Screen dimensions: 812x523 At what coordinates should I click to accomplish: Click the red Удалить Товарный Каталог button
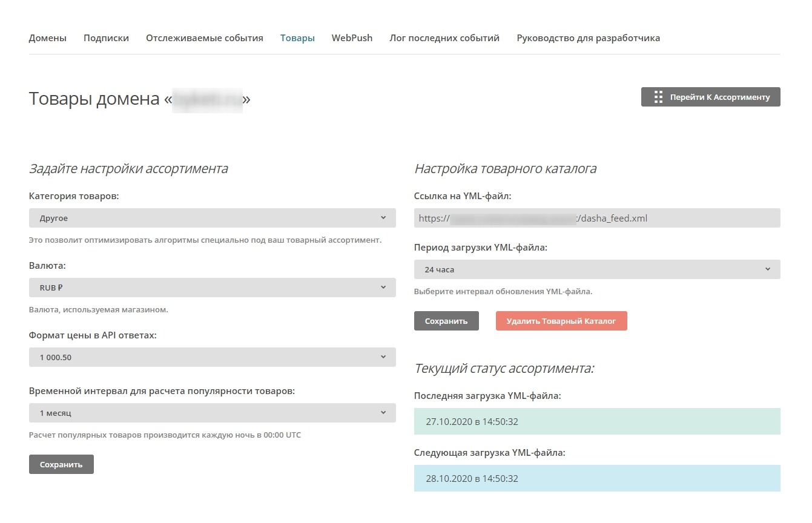tap(561, 321)
